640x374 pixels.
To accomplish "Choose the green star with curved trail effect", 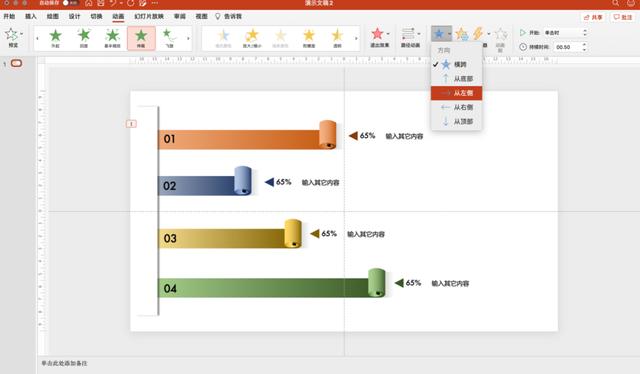I will (x=169, y=38).
